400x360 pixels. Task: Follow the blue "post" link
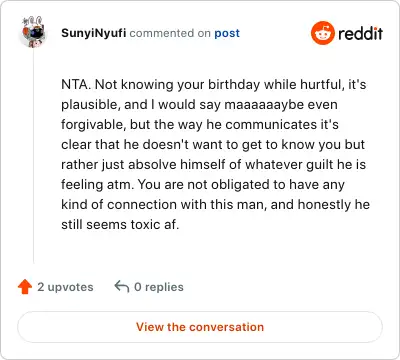pyautogui.click(x=227, y=33)
